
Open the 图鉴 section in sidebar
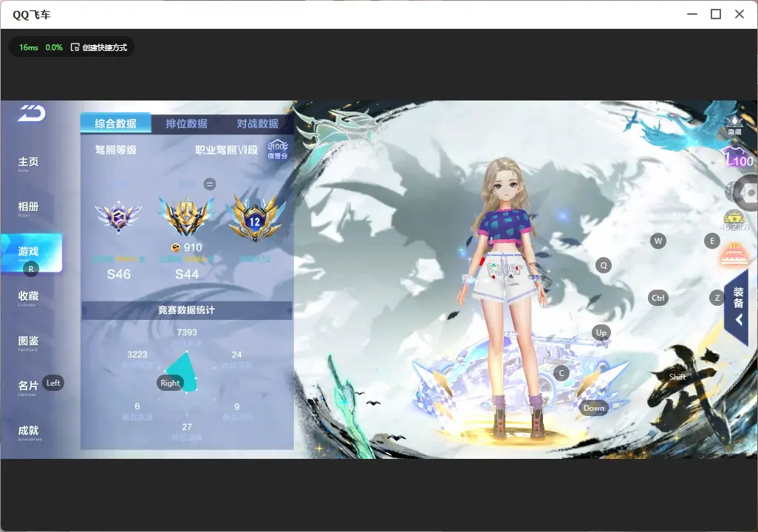[28, 342]
